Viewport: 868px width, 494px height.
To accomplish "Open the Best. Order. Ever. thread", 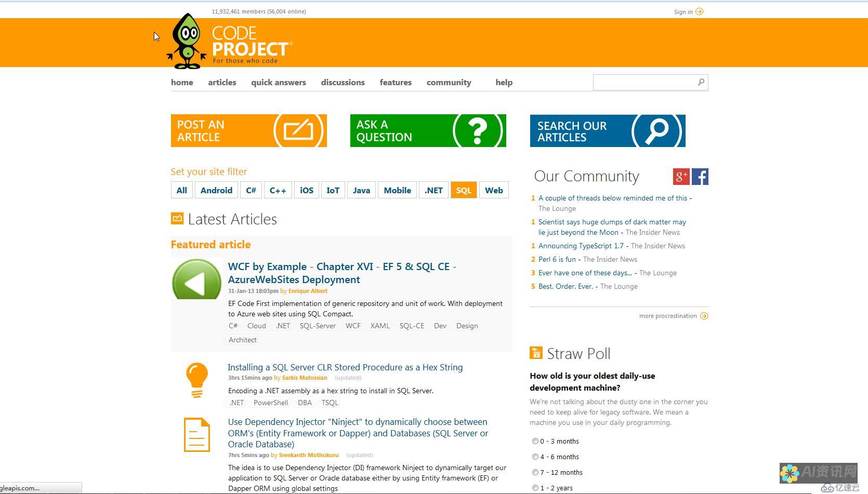I will coord(566,286).
